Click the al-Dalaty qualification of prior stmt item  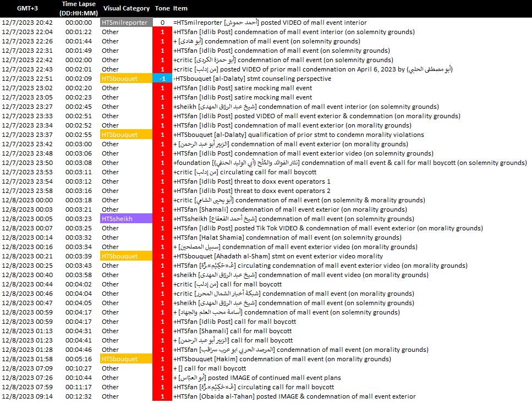tap(299, 135)
